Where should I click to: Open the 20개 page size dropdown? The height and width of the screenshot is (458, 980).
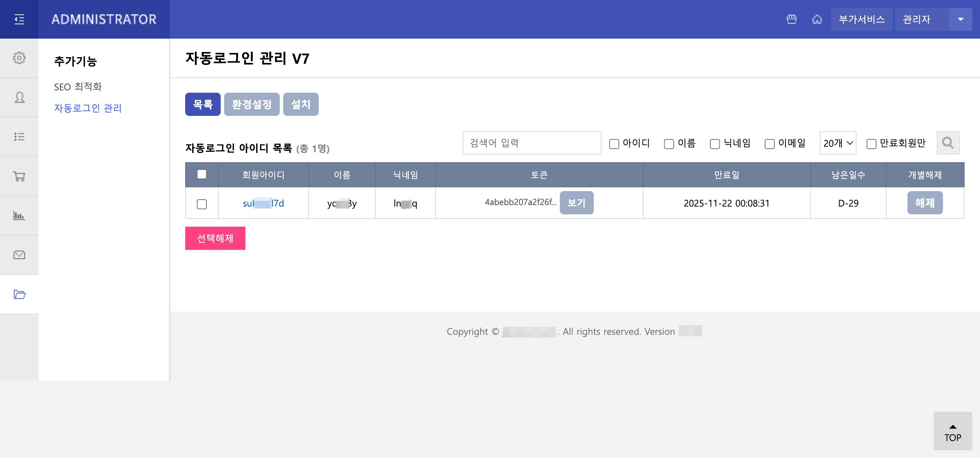(x=838, y=143)
